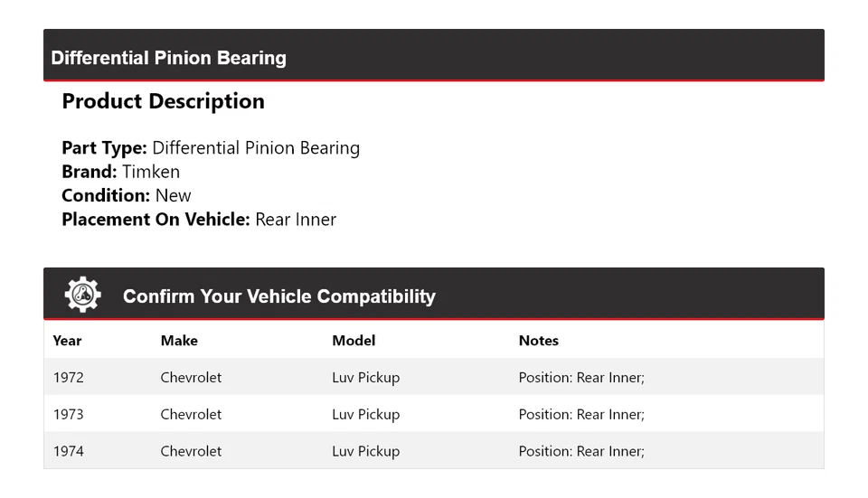Click the Condition New line
The width and height of the screenshot is (868, 498).
tap(127, 195)
